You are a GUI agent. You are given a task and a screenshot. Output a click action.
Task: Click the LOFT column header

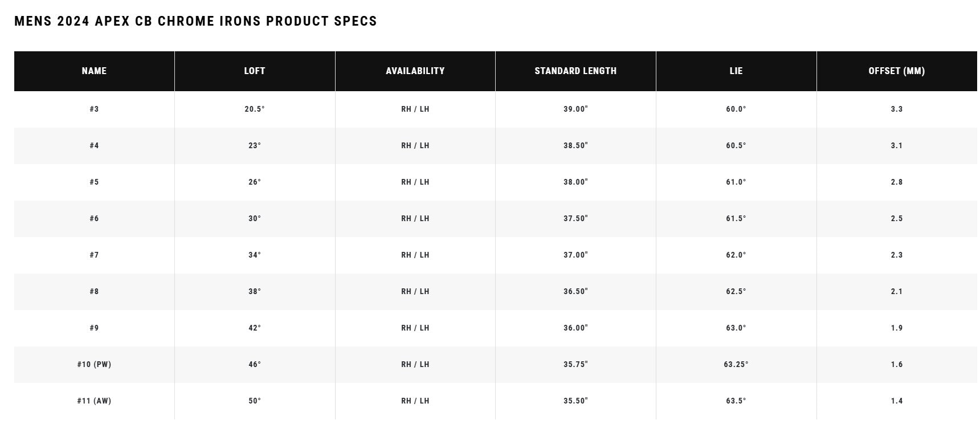click(x=255, y=71)
